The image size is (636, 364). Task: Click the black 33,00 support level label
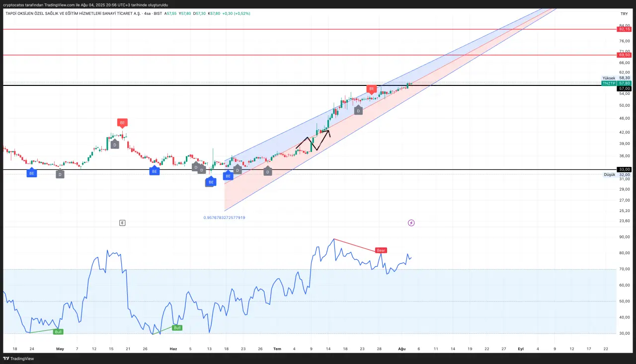click(x=624, y=169)
